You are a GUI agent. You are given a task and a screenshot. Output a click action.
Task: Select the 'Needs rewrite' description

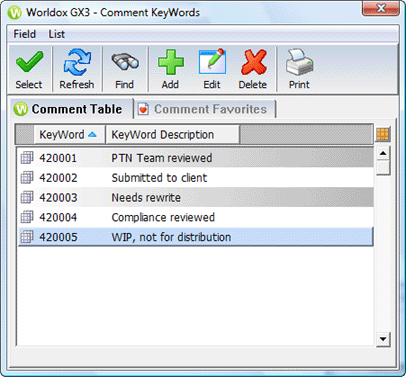coord(146,197)
